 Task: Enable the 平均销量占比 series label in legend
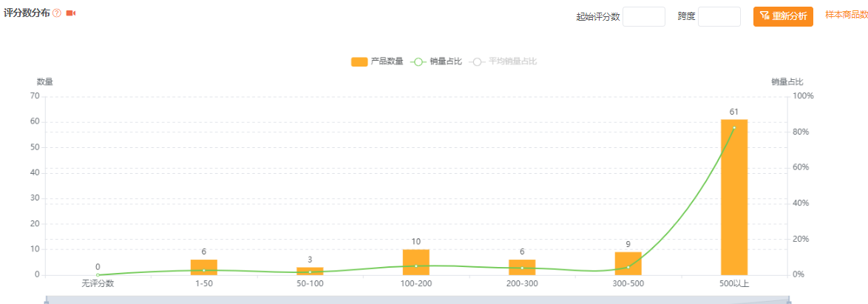point(512,61)
